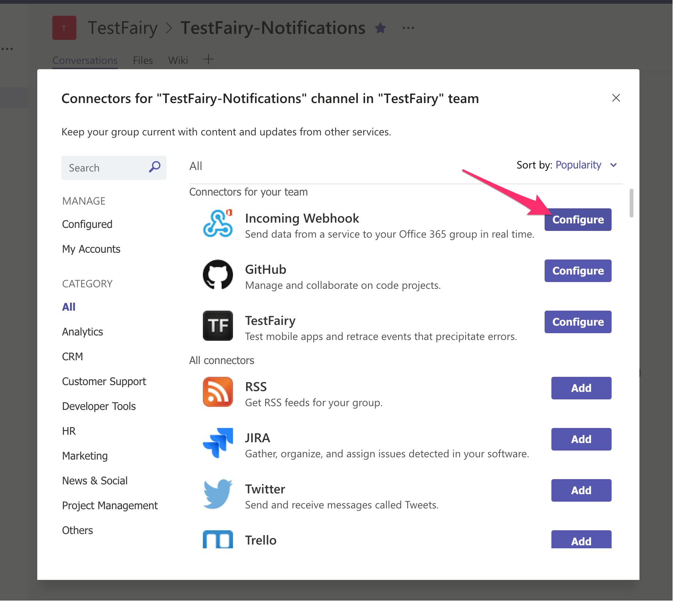Screen dimensions: 688x616
Task: Click the add tab plus icon
Action: (x=209, y=59)
